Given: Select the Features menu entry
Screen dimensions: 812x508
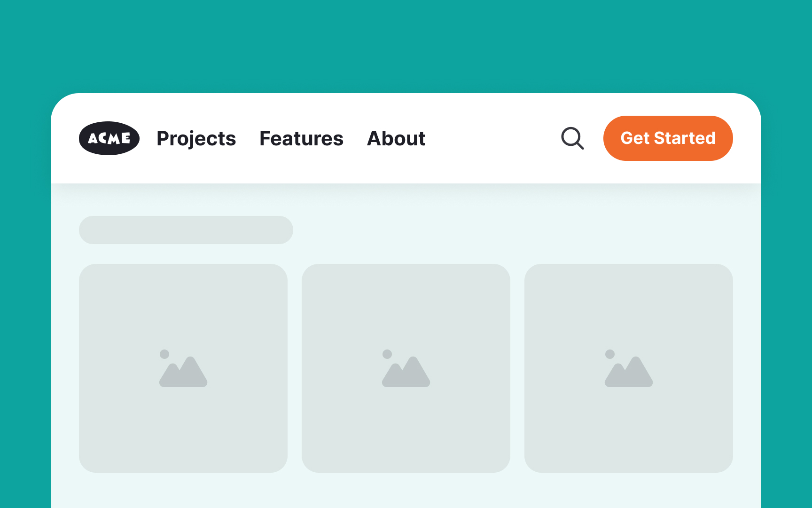Looking at the screenshot, I should pos(301,138).
